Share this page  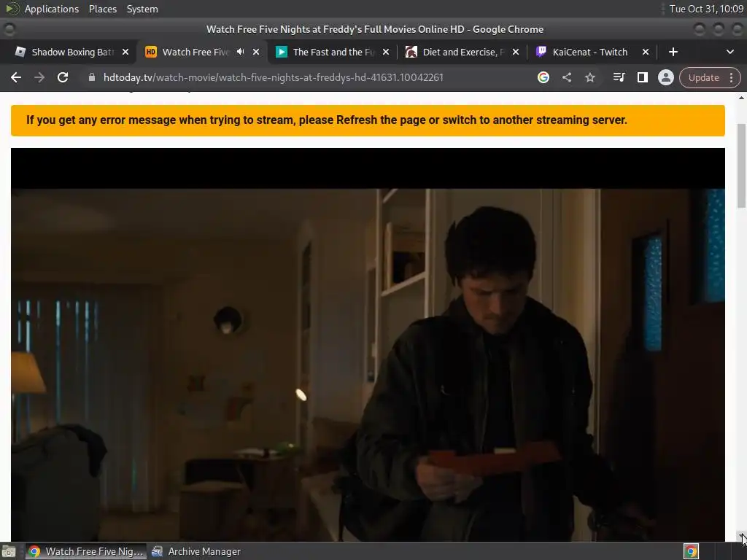click(566, 77)
